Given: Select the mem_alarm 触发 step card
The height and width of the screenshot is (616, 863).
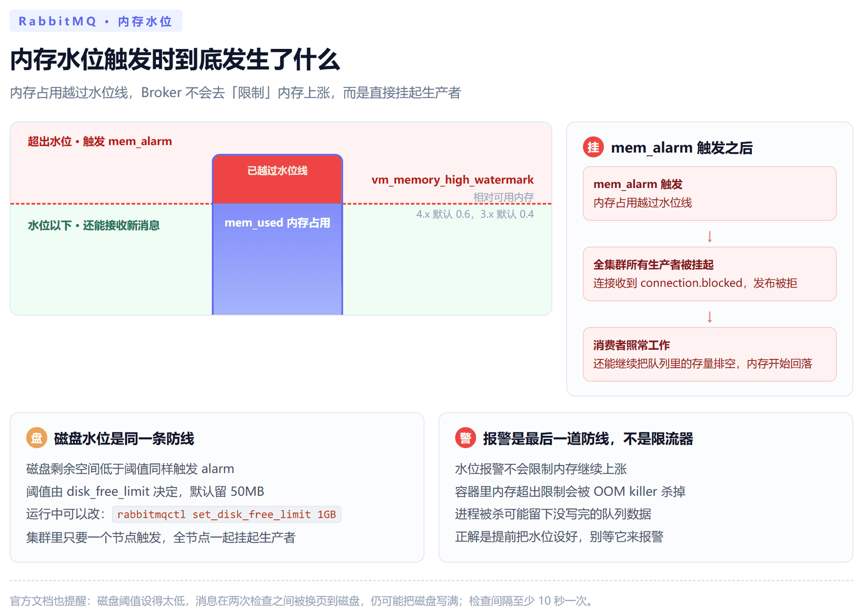Looking at the screenshot, I should point(709,193).
